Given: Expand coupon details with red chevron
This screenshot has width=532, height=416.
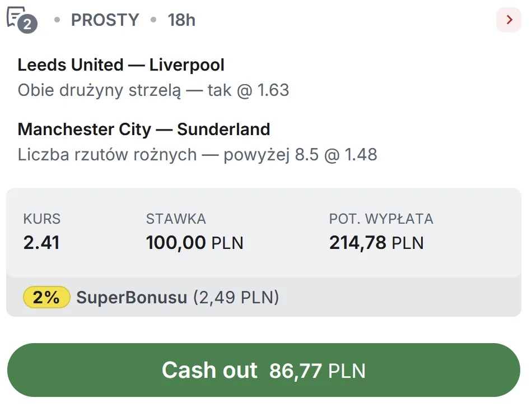Looking at the screenshot, I should [x=509, y=20].
